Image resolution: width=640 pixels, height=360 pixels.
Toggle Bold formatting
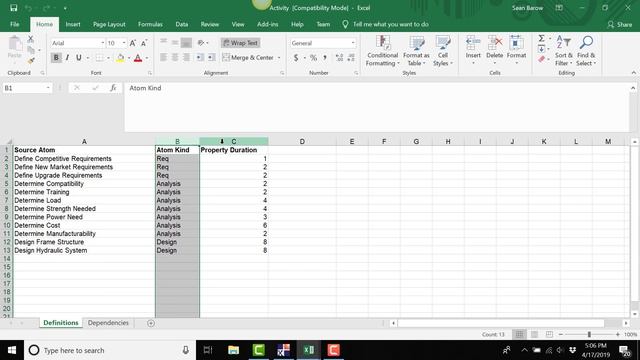pos(56,58)
